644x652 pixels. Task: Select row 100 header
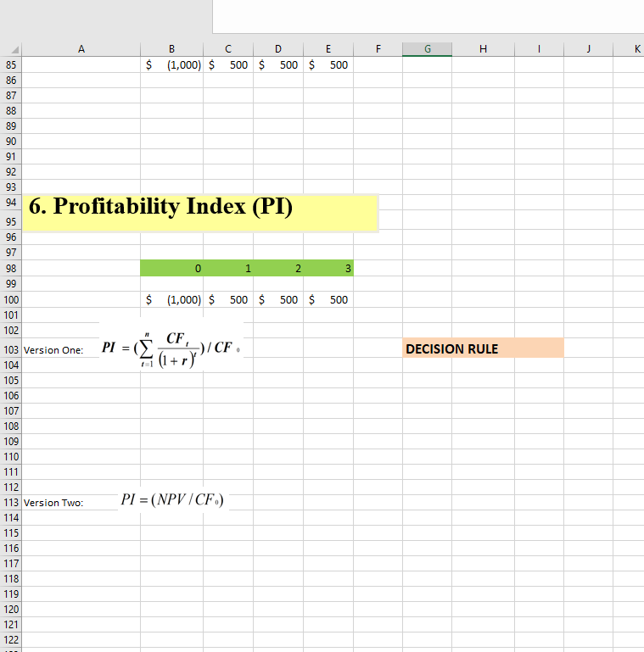pos(11,300)
